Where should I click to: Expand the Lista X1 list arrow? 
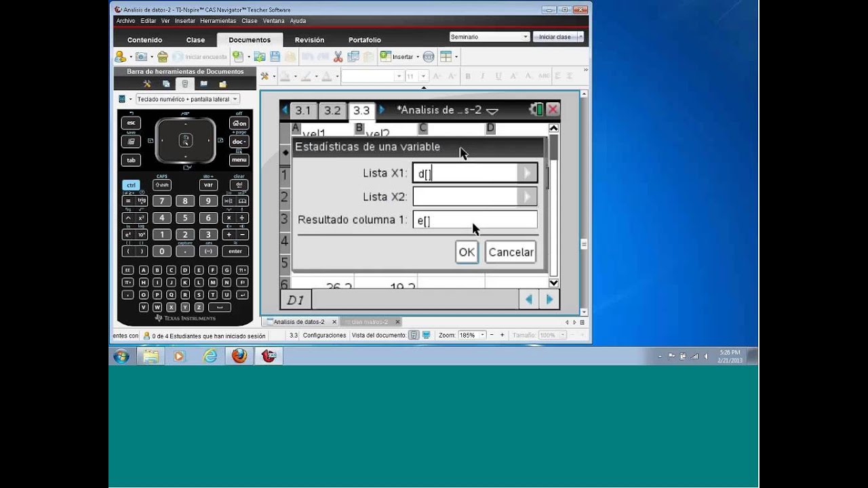tap(528, 174)
